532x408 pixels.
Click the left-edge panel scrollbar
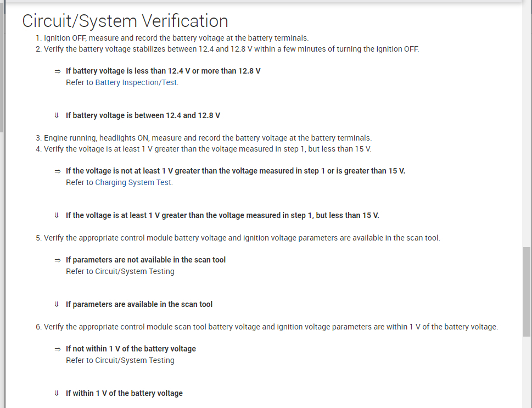pyautogui.click(x=2, y=66)
